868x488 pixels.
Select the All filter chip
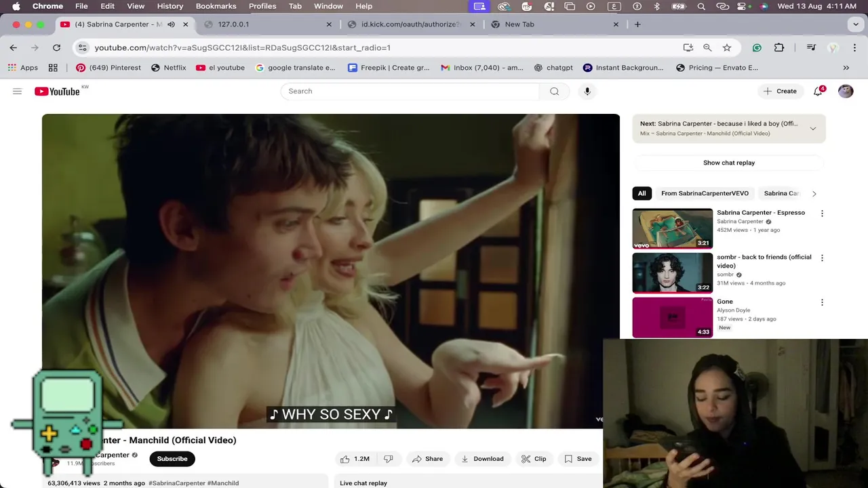(642, 193)
